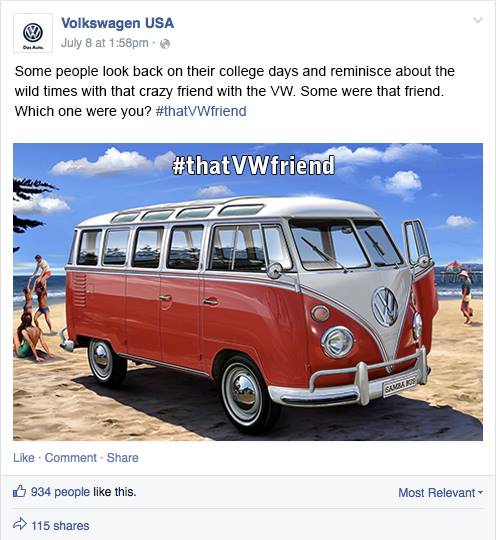Click the post caption text paragraph
The width and height of the screenshot is (496, 540).
pyautogui.click(x=235, y=91)
